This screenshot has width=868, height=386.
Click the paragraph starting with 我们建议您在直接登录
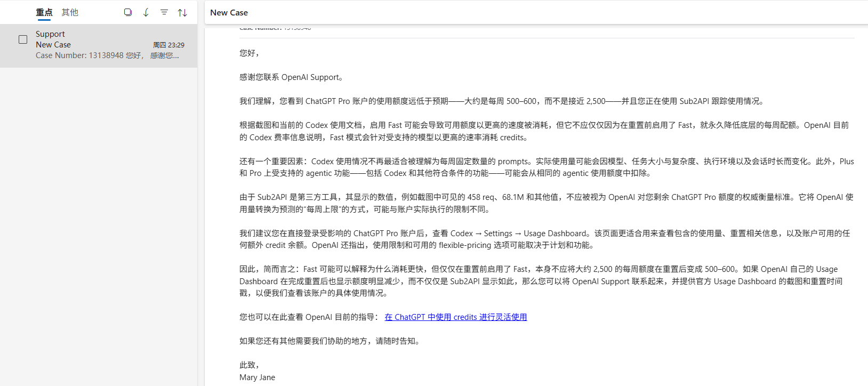tap(545, 239)
